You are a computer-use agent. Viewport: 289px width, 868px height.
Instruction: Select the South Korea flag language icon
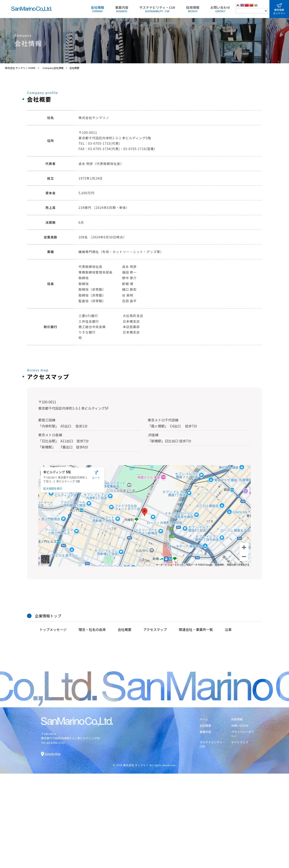tap(256, 5)
